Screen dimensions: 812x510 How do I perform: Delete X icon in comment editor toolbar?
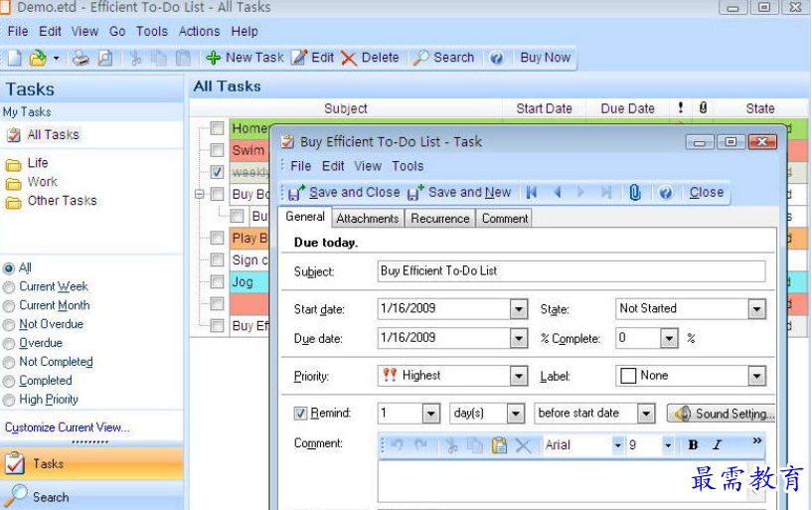click(523, 444)
